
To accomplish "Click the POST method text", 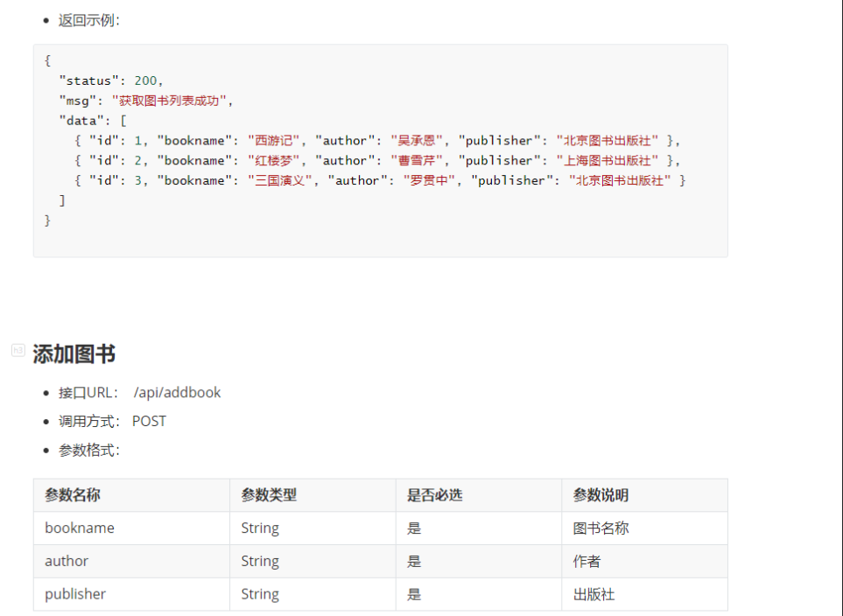I will (x=149, y=421).
